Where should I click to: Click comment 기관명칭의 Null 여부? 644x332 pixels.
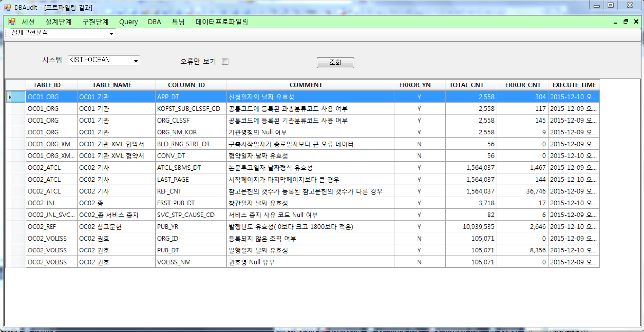tap(310, 132)
